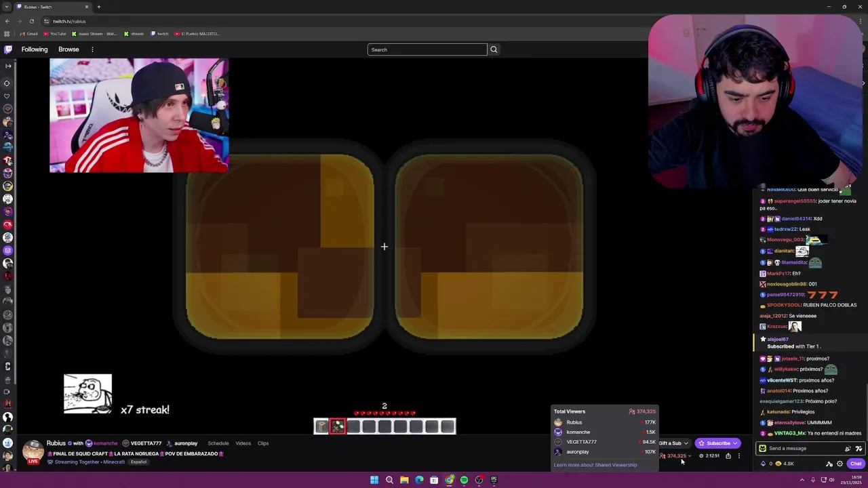Open the browser apps grid icon
This screenshot has width=868, height=488.
[x=7, y=34]
